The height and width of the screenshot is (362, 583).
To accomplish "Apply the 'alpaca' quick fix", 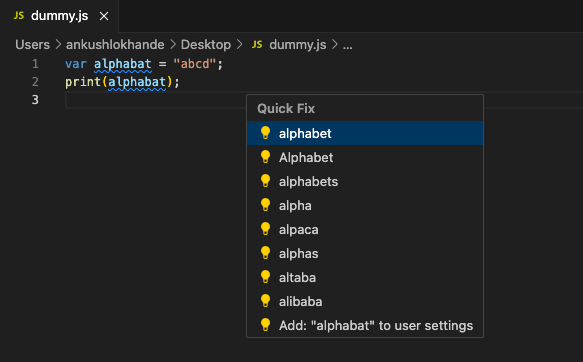I will 365,229.
